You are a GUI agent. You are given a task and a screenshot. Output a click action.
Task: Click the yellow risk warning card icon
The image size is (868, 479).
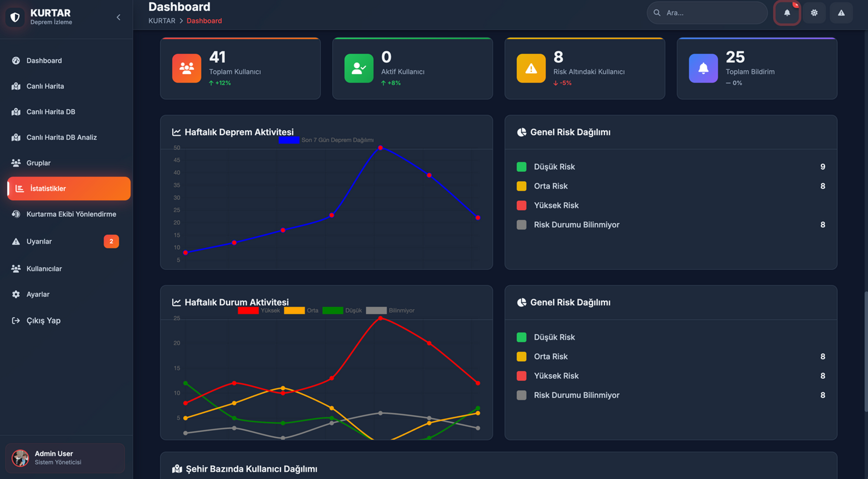(531, 68)
